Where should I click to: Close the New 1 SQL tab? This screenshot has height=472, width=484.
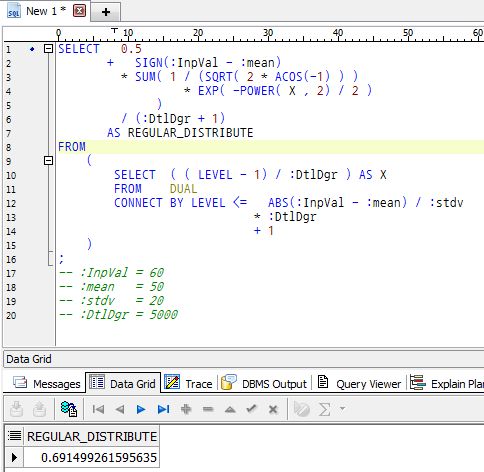pyautogui.click(x=79, y=11)
